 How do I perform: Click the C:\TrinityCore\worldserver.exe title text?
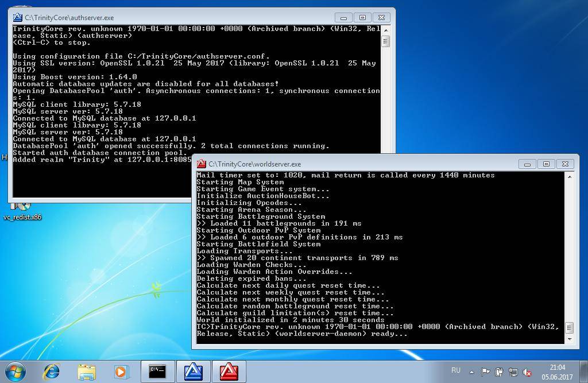(254, 164)
